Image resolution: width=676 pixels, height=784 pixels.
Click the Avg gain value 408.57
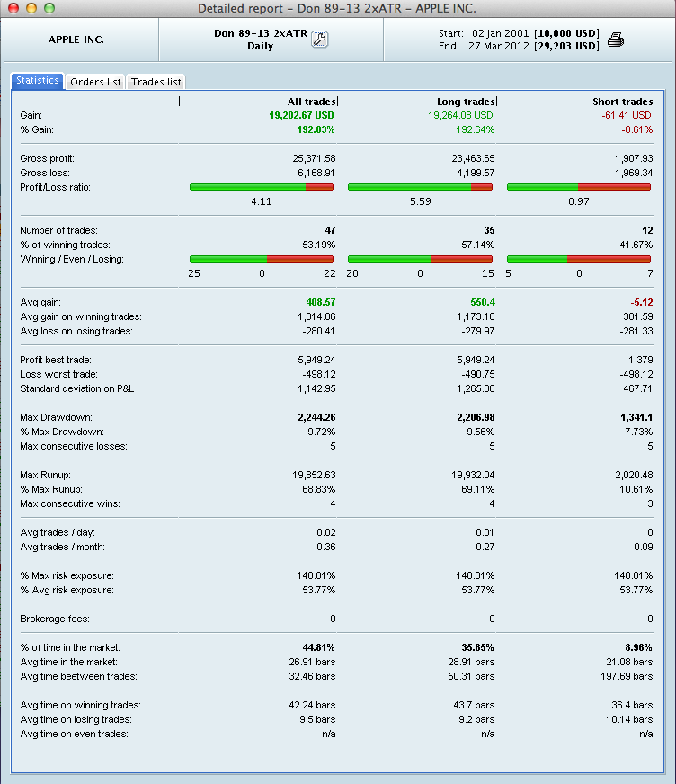click(x=321, y=302)
